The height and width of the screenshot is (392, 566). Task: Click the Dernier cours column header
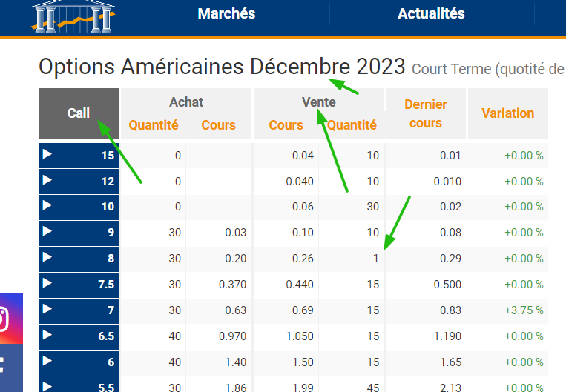[426, 113]
